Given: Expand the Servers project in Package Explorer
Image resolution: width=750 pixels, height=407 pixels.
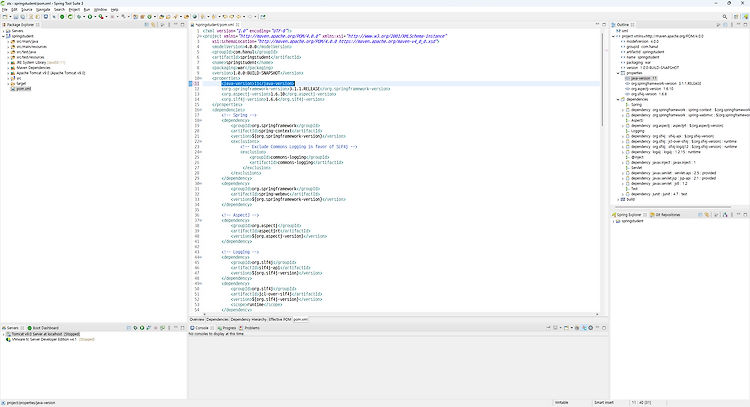Looking at the screenshot, I should (x=3, y=31).
